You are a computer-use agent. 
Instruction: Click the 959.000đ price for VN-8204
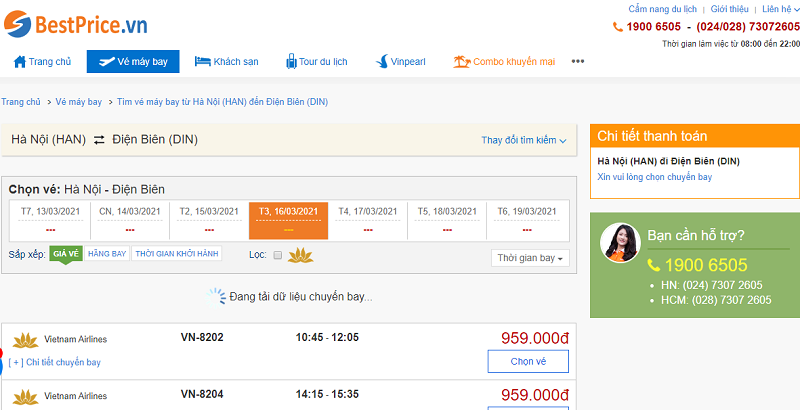tap(535, 395)
